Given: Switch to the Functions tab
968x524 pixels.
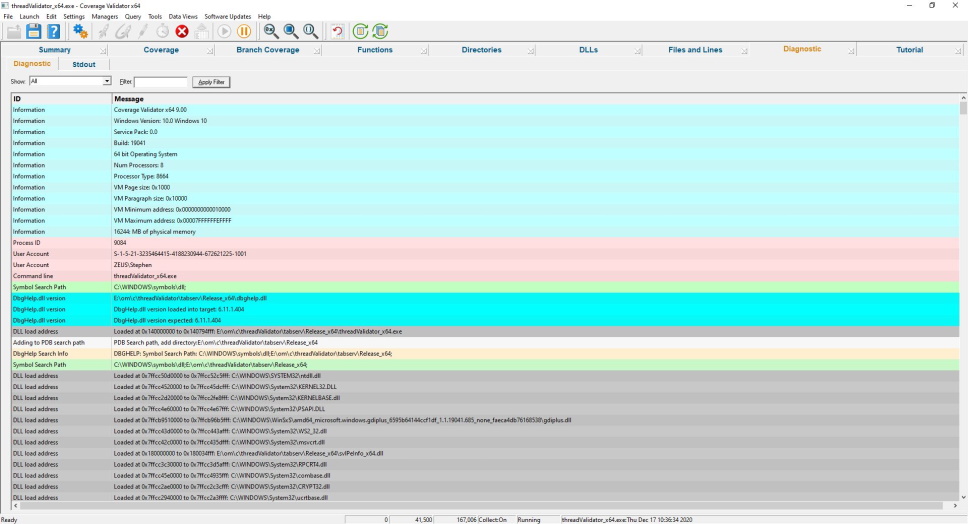Looking at the screenshot, I should pyautogui.click(x=375, y=50).
